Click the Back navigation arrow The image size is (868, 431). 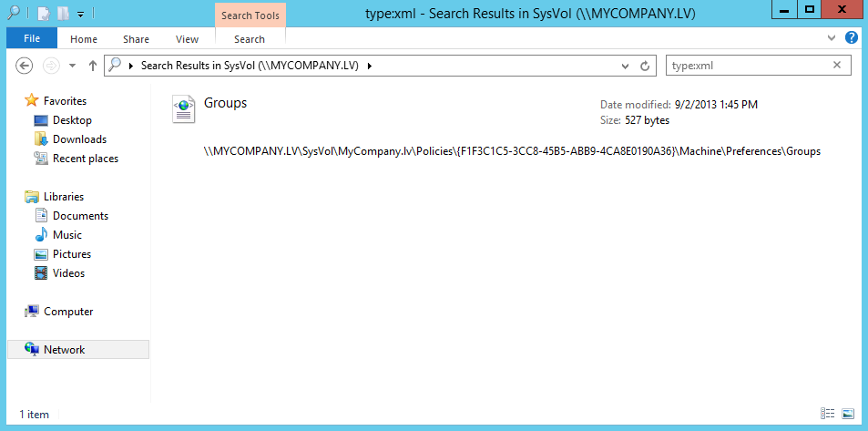[x=25, y=66]
